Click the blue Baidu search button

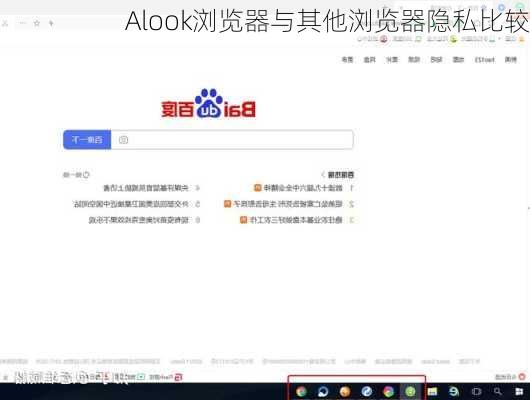87,140
